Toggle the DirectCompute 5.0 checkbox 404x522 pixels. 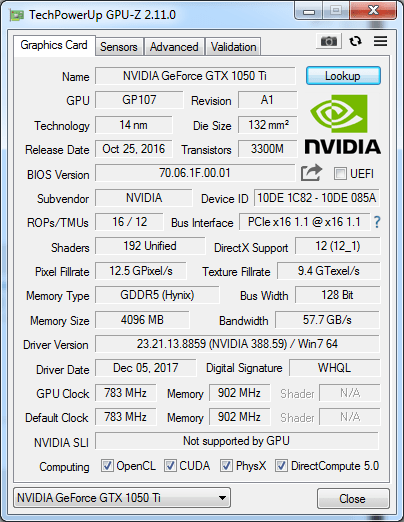coord(281,466)
